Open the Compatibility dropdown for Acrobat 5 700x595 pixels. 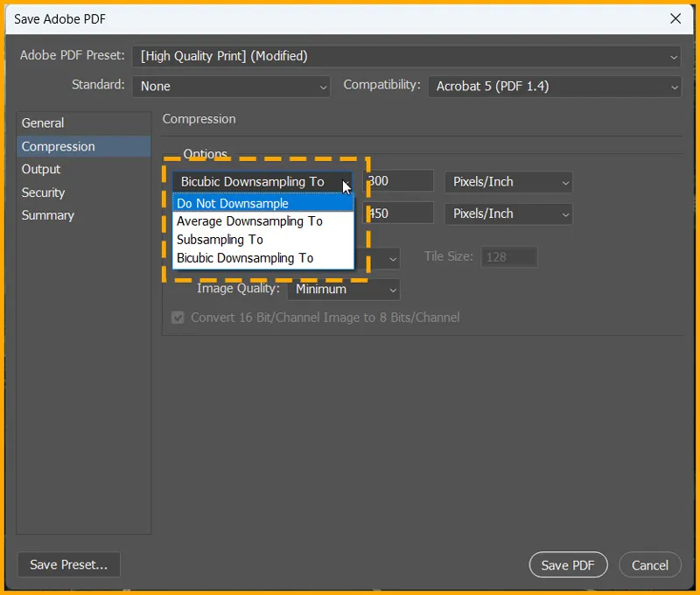(554, 86)
